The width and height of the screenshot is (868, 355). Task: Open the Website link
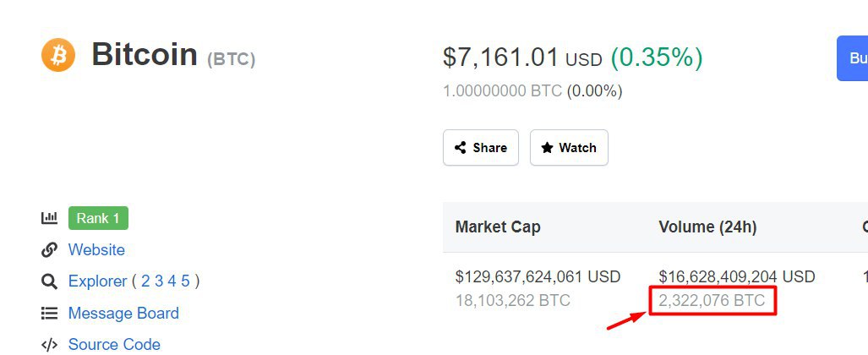click(96, 250)
